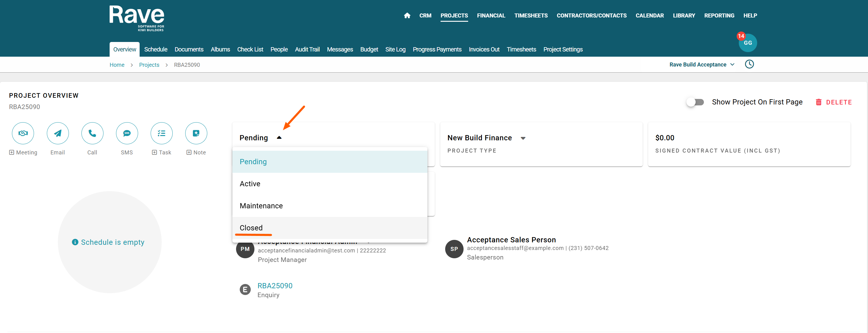Click the SMS speech bubble icon

(127, 133)
